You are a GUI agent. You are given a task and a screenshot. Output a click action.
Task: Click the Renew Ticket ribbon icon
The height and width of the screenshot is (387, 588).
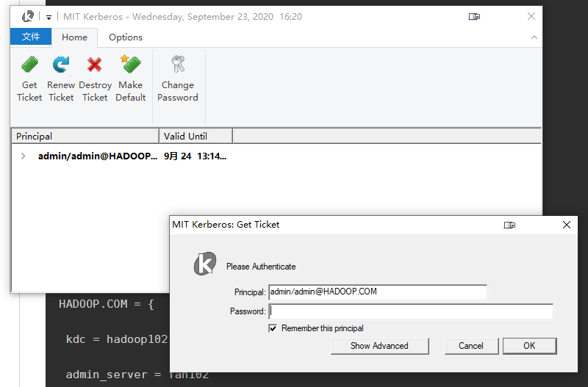click(61, 65)
